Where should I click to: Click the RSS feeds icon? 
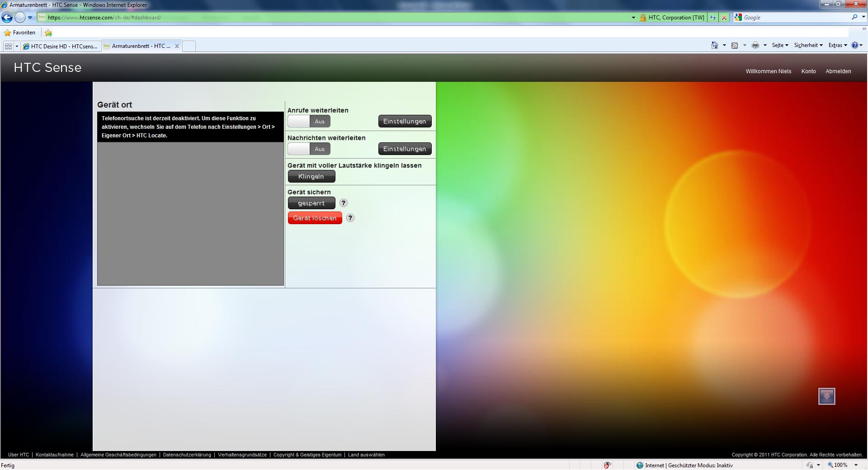pos(735,45)
